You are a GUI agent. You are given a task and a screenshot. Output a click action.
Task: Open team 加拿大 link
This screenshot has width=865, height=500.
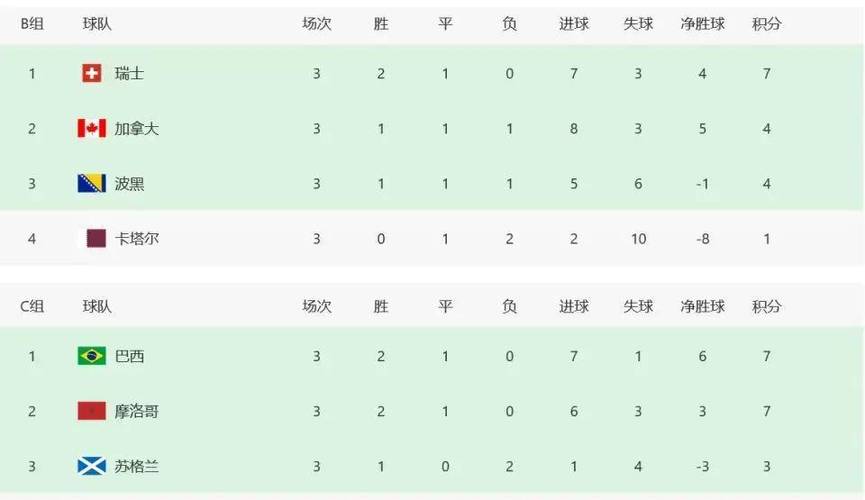click(136, 129)
